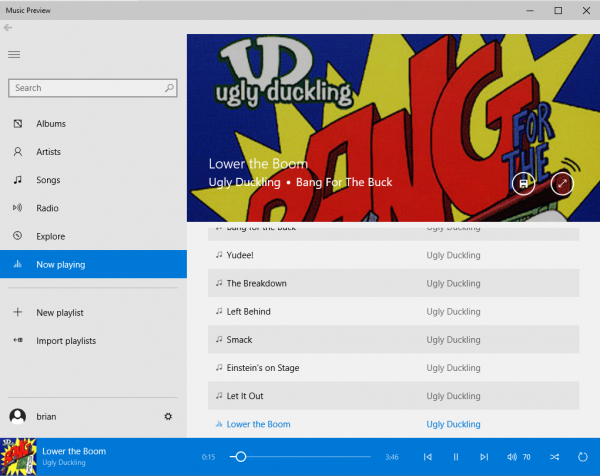The image size is (600, 476).
Task: Click the playback seek slider knob
Action: pyautogui.click(x=241, y=456)
